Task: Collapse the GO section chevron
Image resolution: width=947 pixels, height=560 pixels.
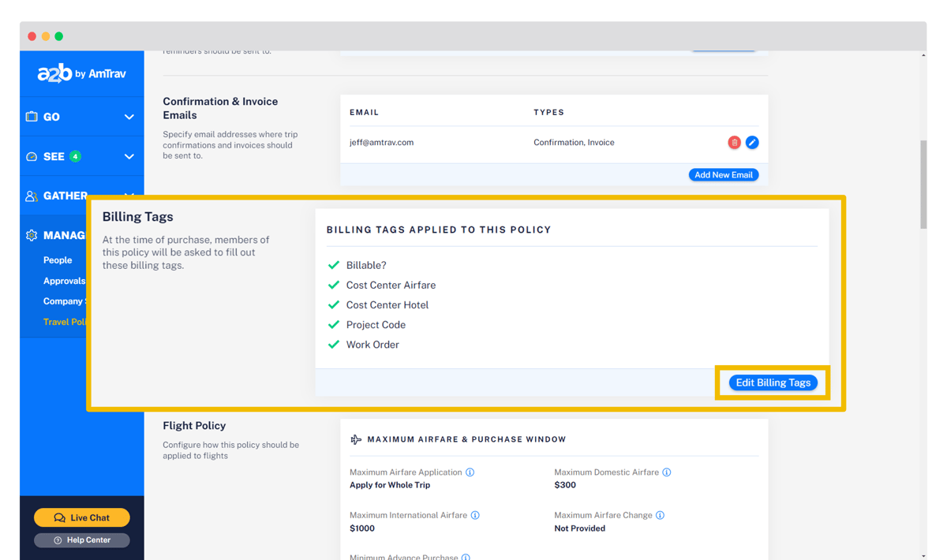Action: [129, 117]
